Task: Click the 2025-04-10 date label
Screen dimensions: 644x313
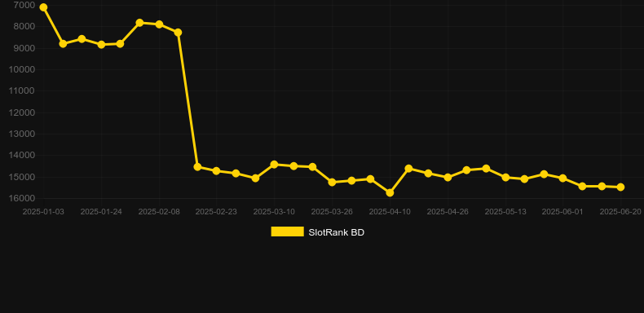Action: [390, 212]
